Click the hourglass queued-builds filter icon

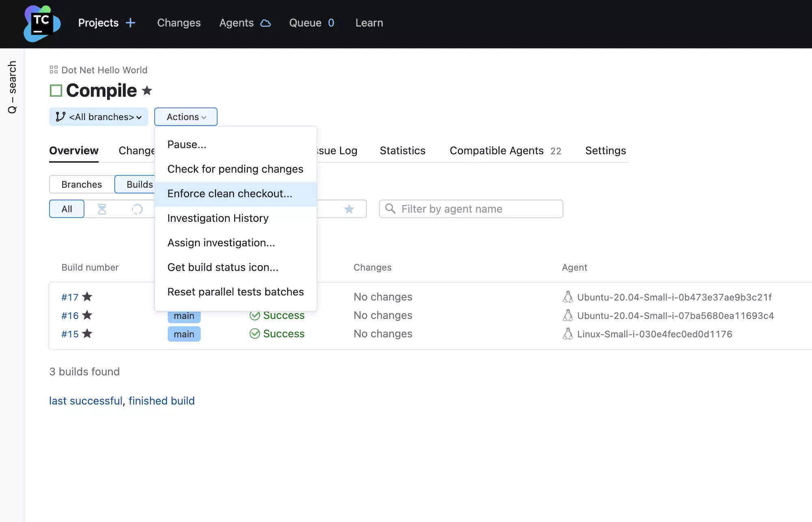102,209
